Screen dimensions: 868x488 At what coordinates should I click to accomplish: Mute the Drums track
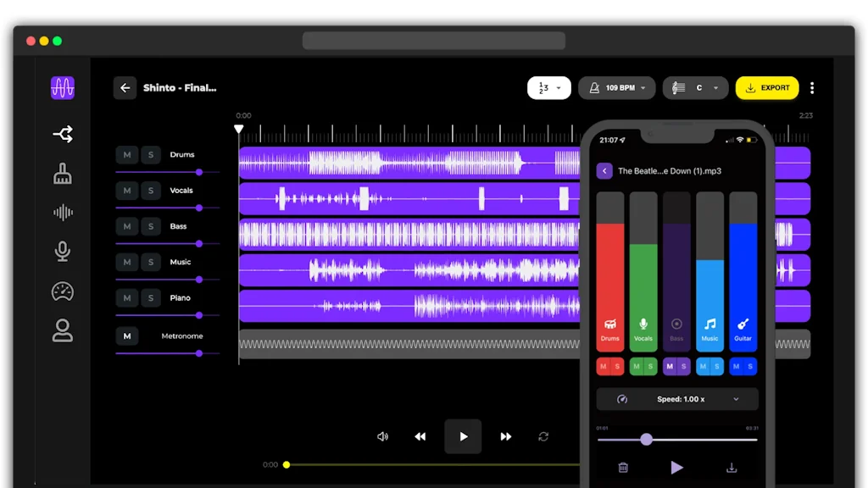(x=126, y=155)
